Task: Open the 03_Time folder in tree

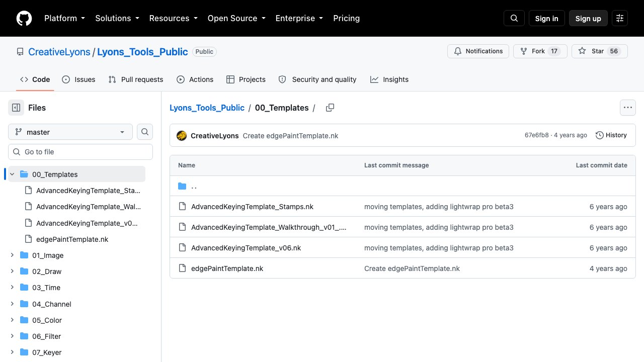Action: coord(46,288)
